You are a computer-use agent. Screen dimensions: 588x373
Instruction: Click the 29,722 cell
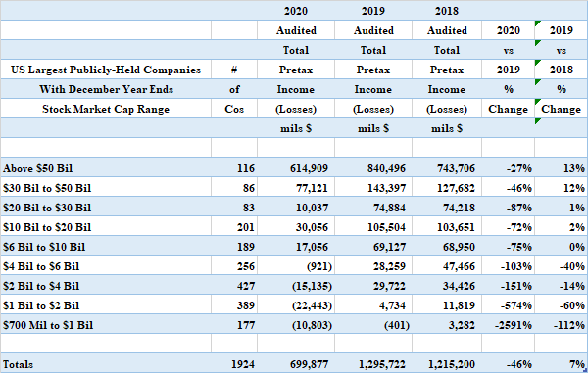(389, 286)
